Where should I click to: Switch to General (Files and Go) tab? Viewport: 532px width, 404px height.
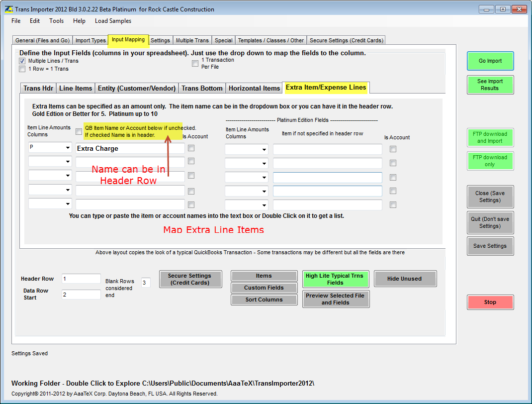point(42,40)
